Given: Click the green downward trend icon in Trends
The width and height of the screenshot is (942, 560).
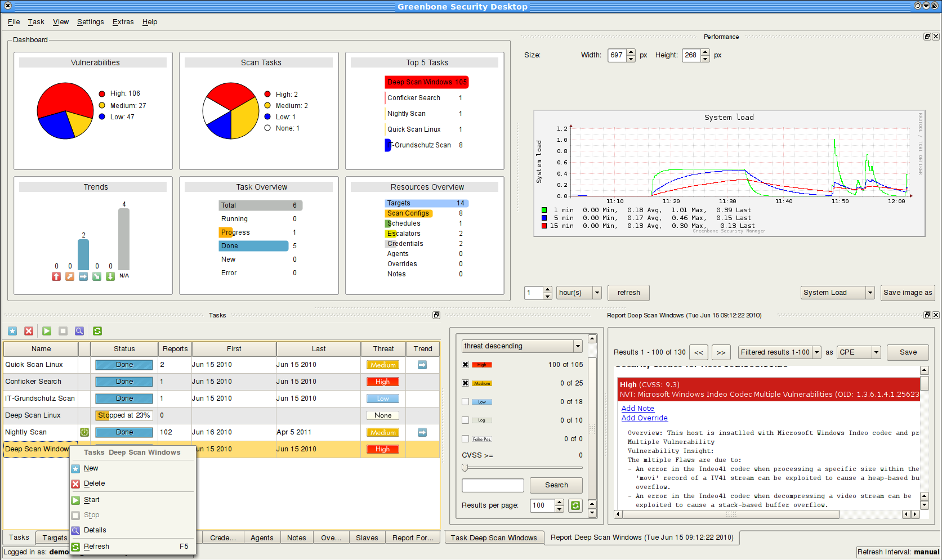Looking at the screenshot, I should pos(110,276).
